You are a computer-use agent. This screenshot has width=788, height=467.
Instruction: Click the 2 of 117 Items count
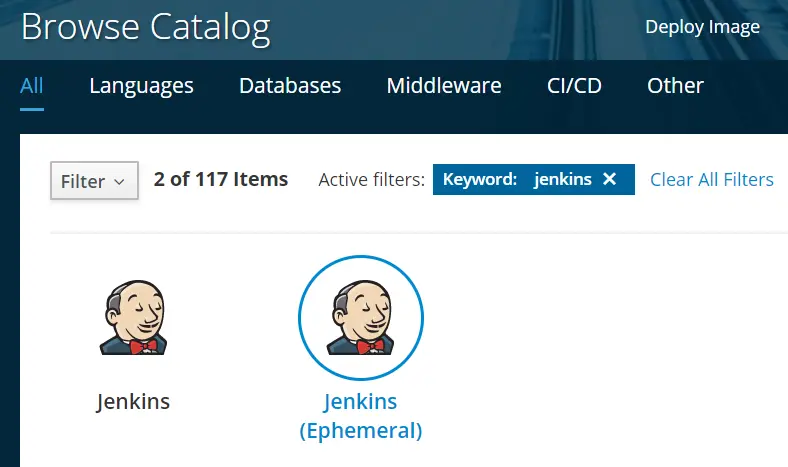(221, 180)
